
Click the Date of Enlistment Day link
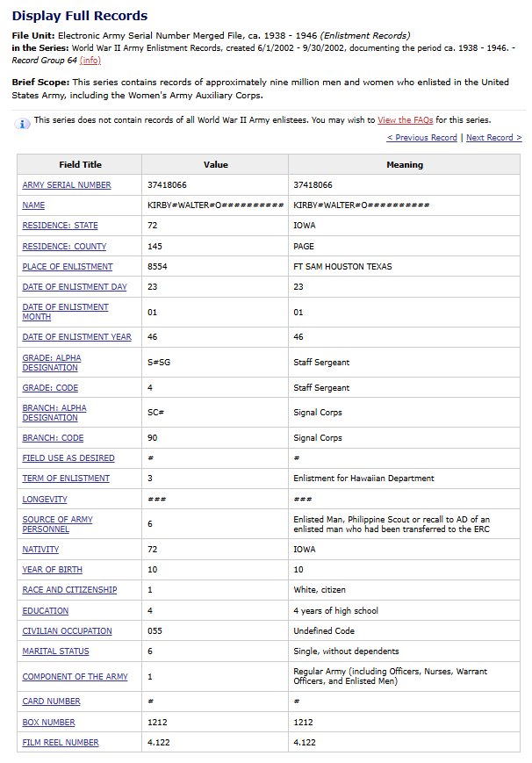coord(75,287)
